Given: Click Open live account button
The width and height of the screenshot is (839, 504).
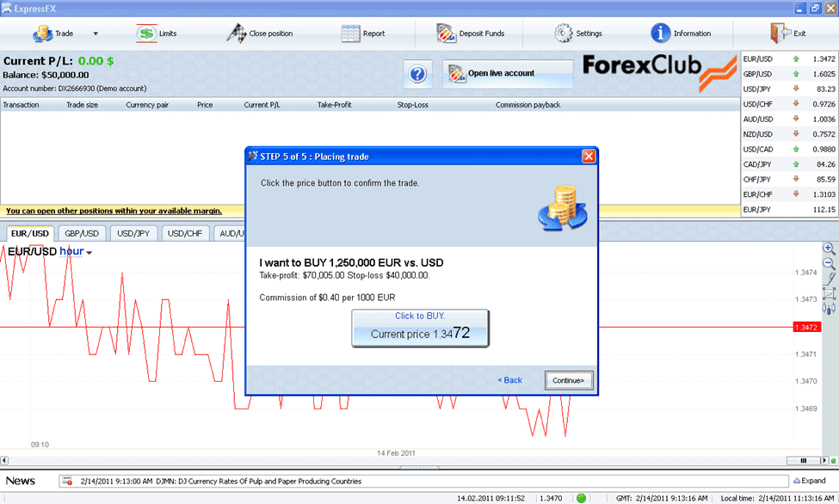Looking at the screenshot, I should click(507, 73).
